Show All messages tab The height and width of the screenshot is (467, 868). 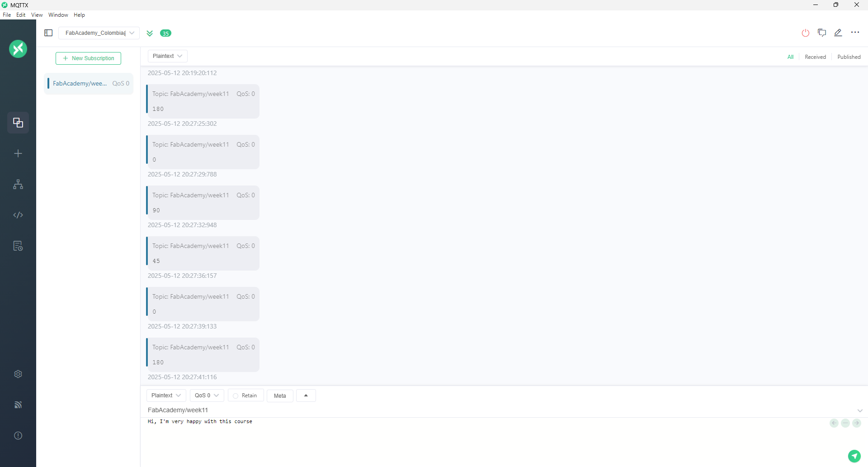pos(790,57)
